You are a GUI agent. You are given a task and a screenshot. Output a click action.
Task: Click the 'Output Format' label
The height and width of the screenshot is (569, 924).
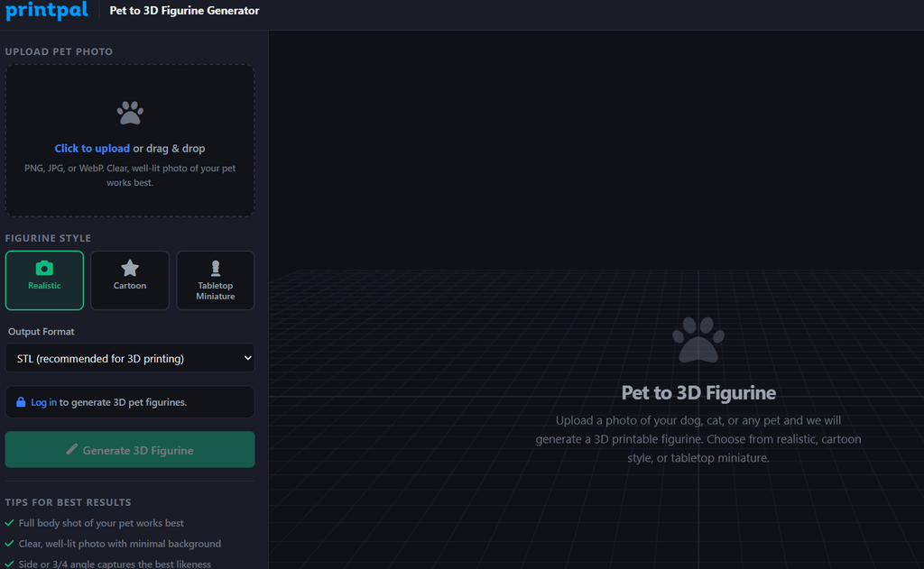pos(42,332)
